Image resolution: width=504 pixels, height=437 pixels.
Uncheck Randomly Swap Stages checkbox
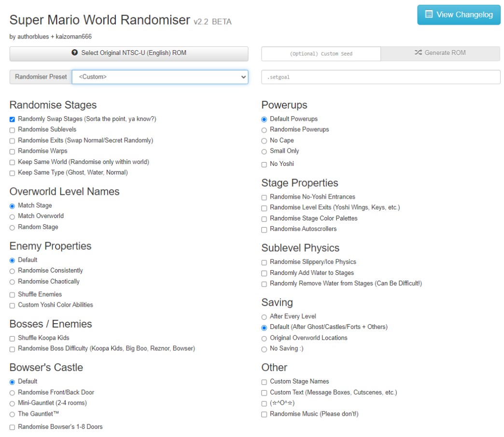tap(13, 119)
